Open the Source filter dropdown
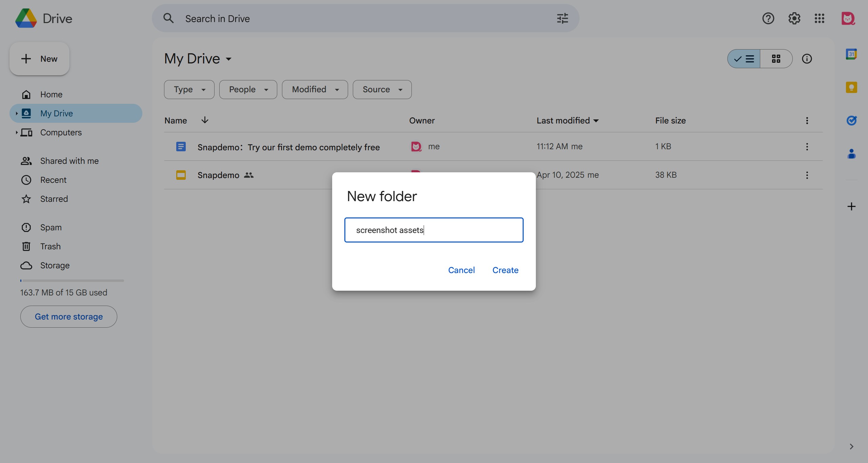868x463 pixels. 382,90
